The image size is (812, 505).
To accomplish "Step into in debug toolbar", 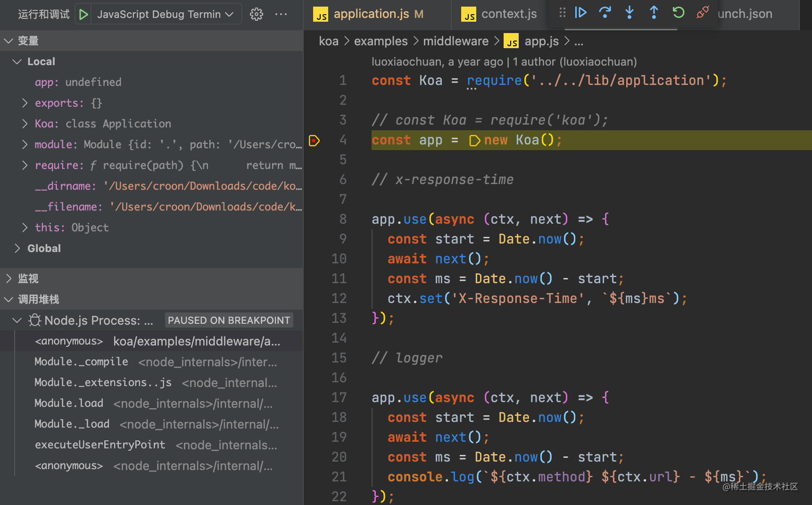I will tap(630, 13).
